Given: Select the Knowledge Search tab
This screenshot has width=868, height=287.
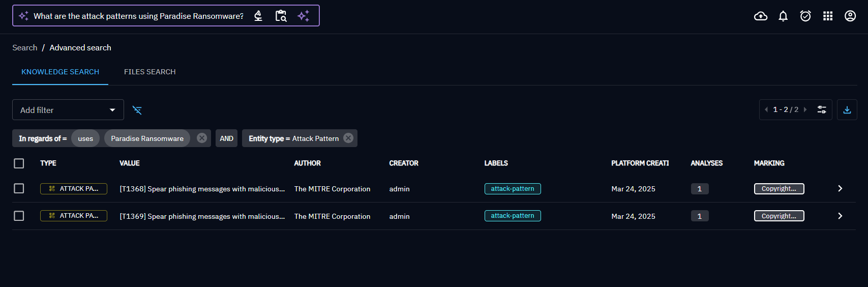Looking at the screenshot, I should [60, 72].
